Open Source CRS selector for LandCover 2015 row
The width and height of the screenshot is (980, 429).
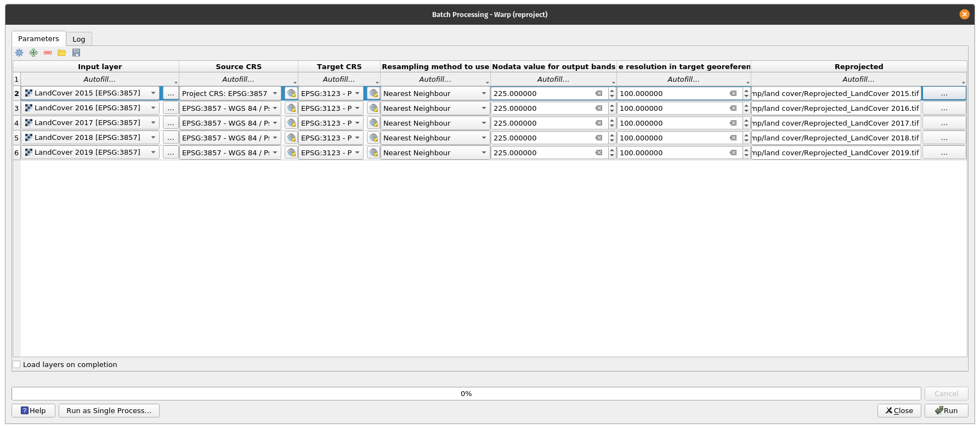[291, 93]
